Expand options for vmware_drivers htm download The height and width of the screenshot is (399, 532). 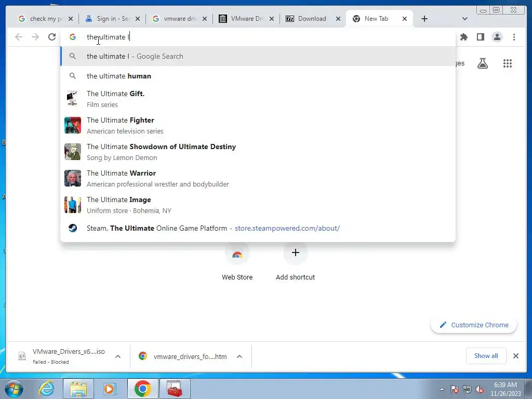239,356
